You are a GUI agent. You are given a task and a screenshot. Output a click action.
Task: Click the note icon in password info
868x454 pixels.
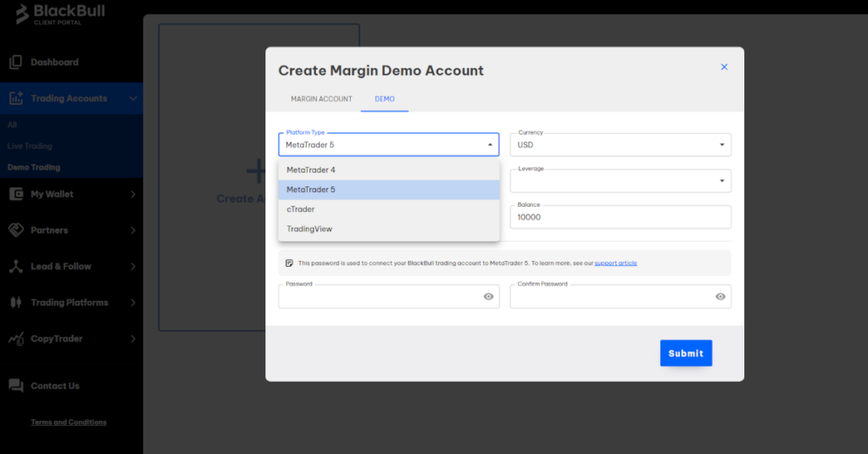pos(289,263)
